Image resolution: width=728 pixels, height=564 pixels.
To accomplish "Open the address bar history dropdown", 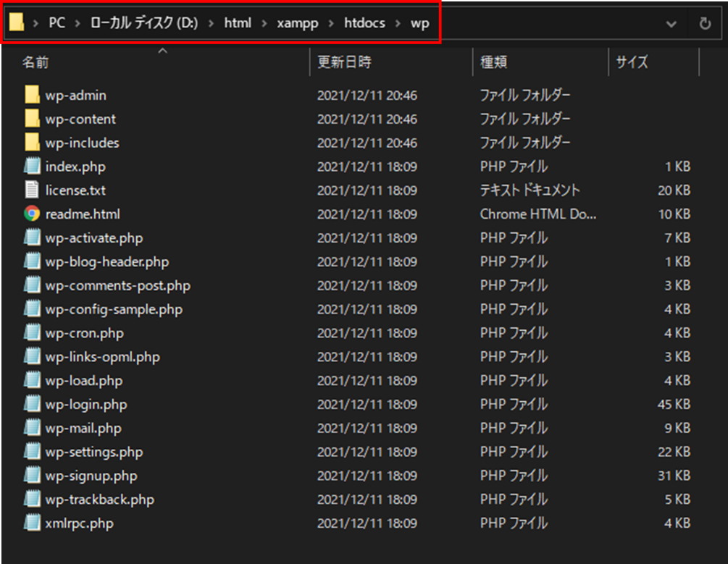I will (671, 23).
